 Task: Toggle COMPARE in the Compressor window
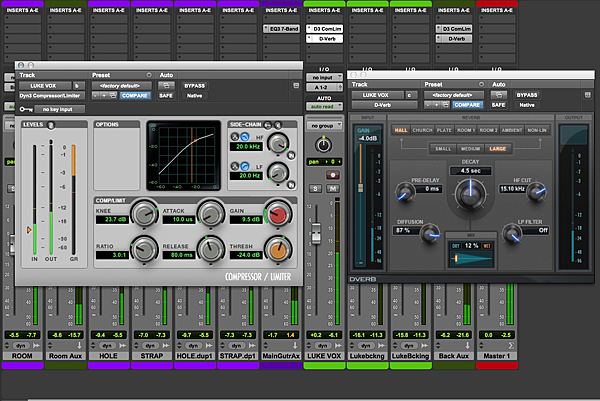tap(135, 95)
